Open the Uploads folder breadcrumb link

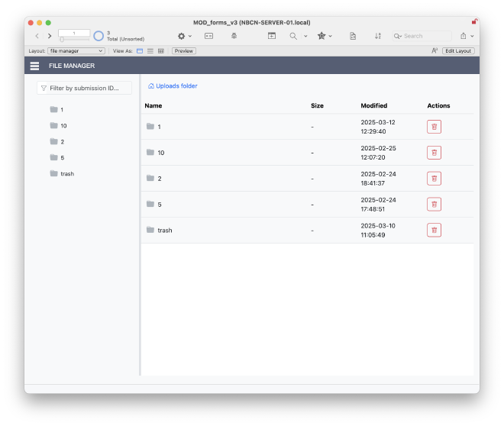click(x=176, y=86)
